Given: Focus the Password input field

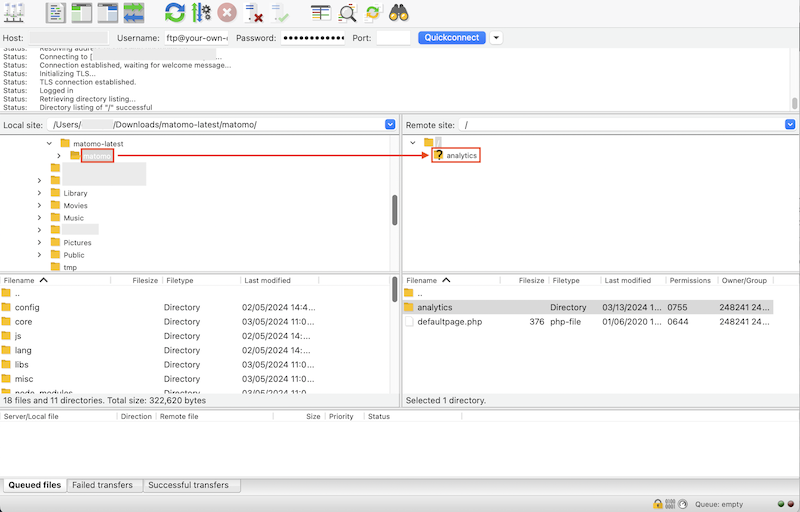Looking at the screenshot, I should [x=313, y=38].
